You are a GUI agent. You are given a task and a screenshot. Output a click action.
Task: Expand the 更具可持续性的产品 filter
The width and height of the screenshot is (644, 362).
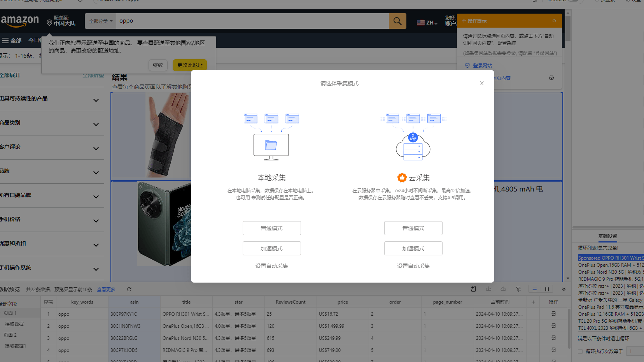(96, 100)
